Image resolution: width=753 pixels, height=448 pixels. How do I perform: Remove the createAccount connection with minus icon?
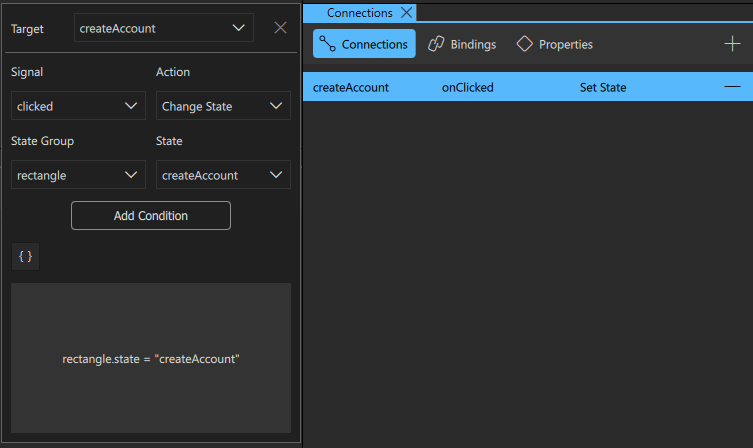click(x=732, y=87)
